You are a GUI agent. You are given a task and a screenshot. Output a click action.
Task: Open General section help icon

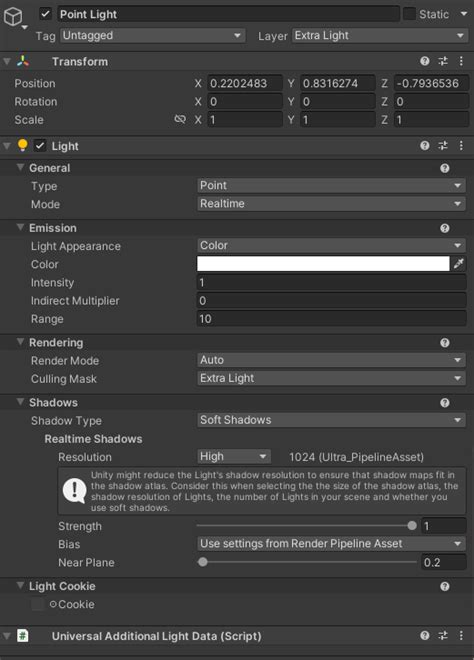pyautogui.click(x=445, y=168)
